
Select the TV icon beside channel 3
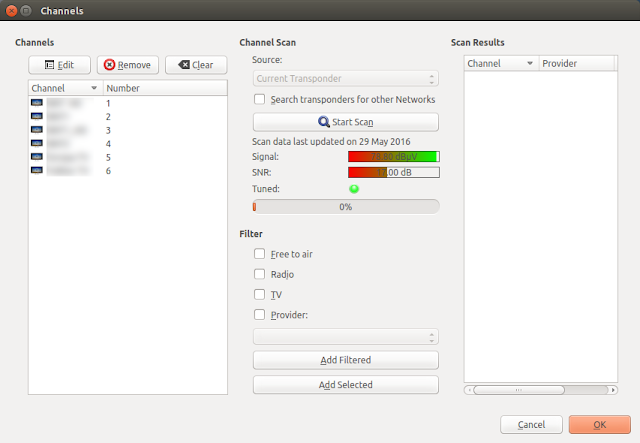[37, 130]
